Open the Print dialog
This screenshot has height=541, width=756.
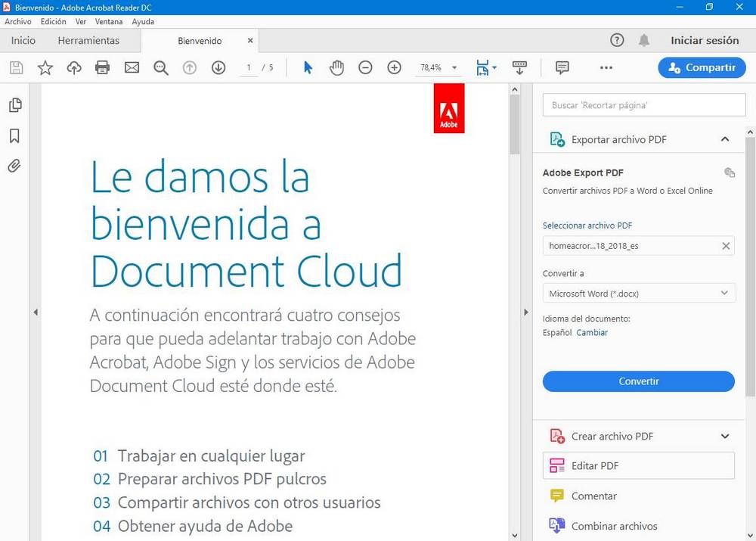coord(103,67)
